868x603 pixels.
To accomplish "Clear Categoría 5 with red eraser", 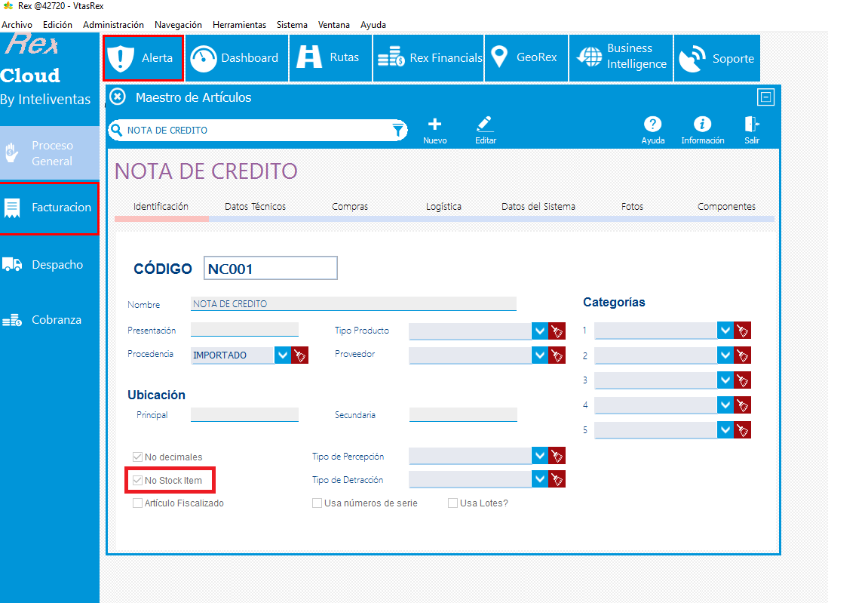I will [742, 429].
